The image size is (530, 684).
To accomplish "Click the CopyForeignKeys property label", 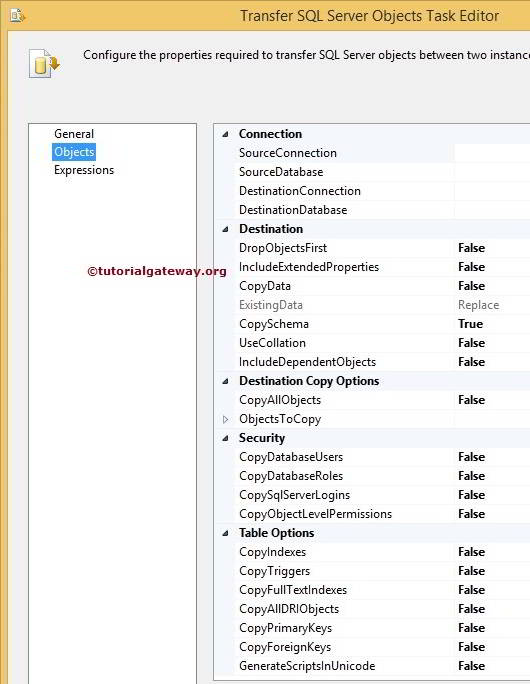I will pyautogui.click(x=285, y=647).
